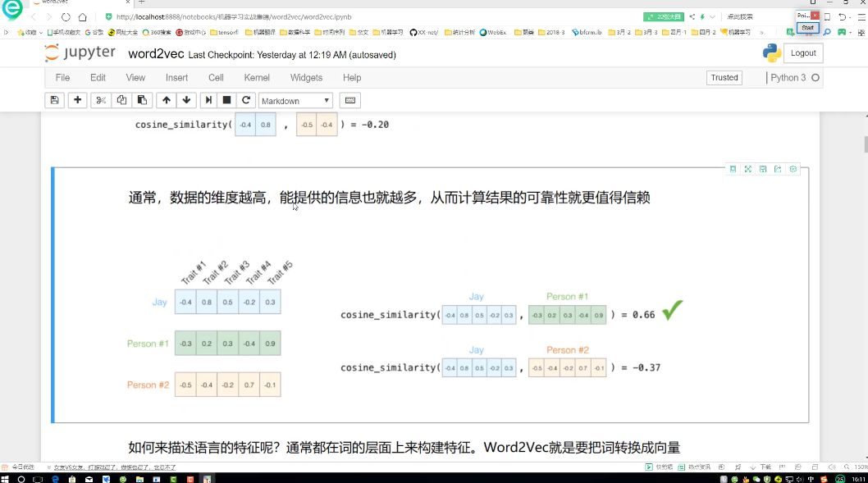This screenshot has width=868, height=483.
Task: Run the current cell
Action: (207, 99)
